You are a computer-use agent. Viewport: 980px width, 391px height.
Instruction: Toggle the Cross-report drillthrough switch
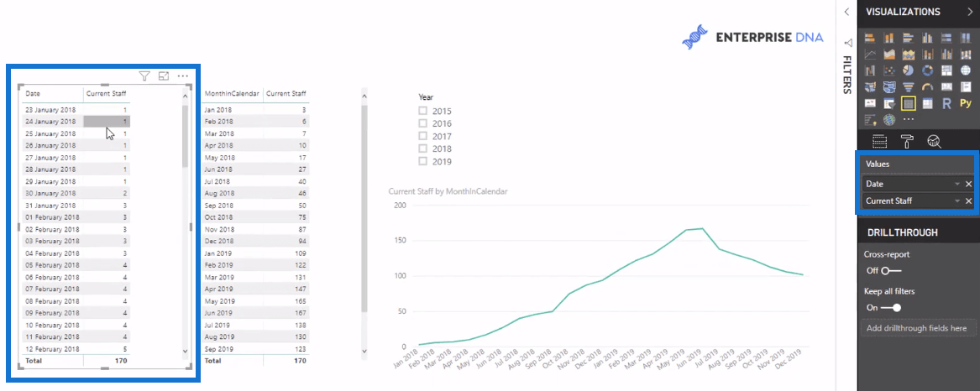[x=891, y=270]
